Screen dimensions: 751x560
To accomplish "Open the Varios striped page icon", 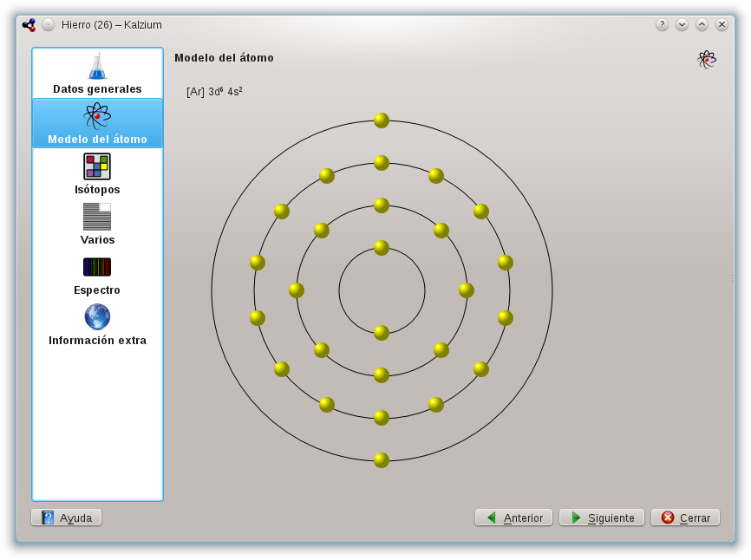I will (97, 217).
